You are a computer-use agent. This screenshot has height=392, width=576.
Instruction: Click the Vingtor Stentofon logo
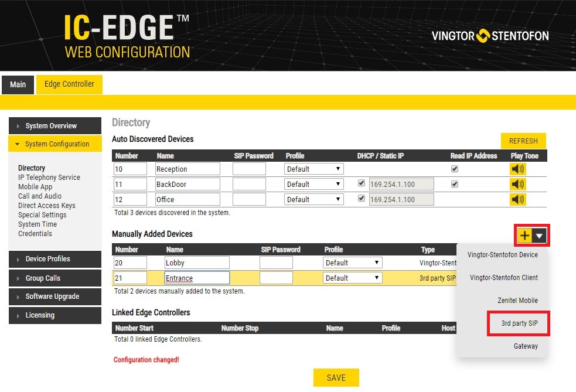pyautogui.click(x=490, y=36)
